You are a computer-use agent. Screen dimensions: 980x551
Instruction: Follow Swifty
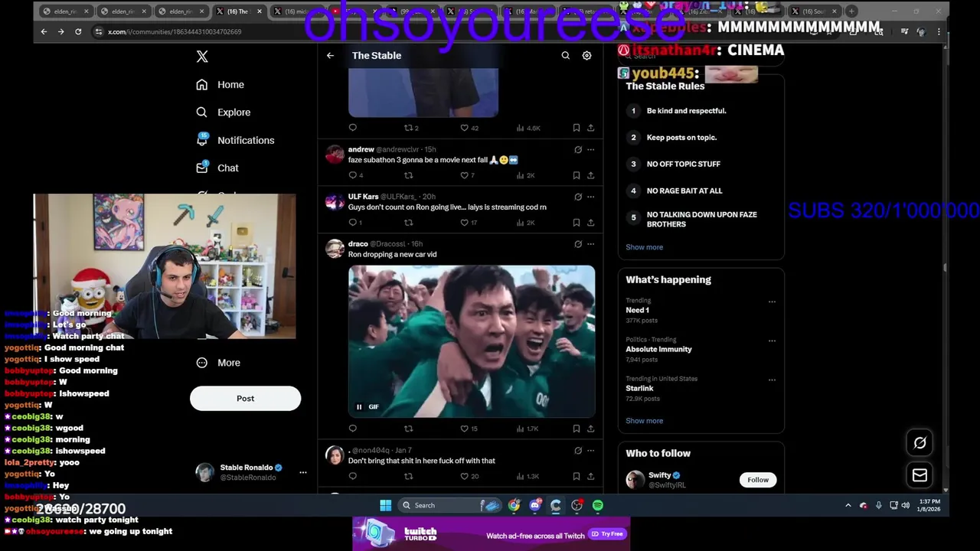[x=758, y=480]
